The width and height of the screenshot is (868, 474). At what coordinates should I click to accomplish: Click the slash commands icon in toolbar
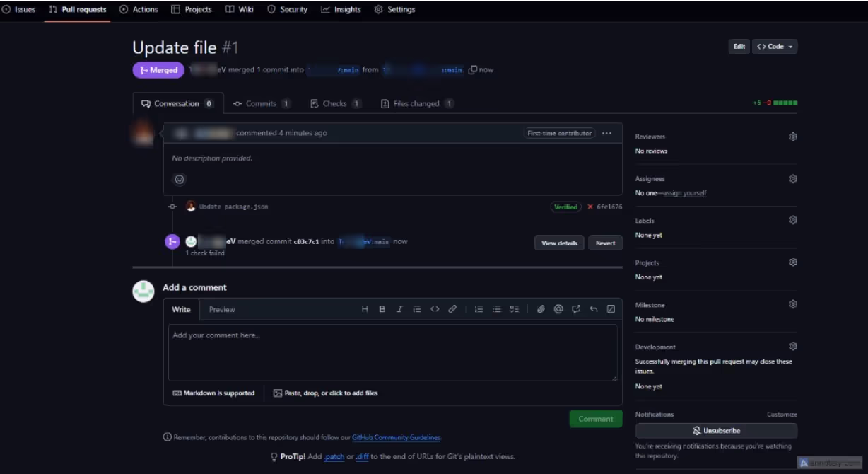[x=611, y=309]
